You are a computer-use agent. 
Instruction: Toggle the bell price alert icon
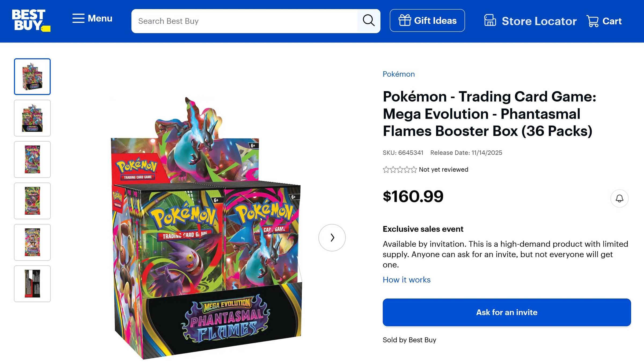point(619,199)
